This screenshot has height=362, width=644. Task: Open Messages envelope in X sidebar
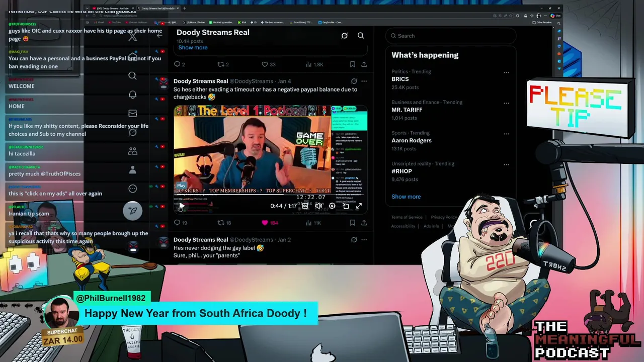click(132, 114)
